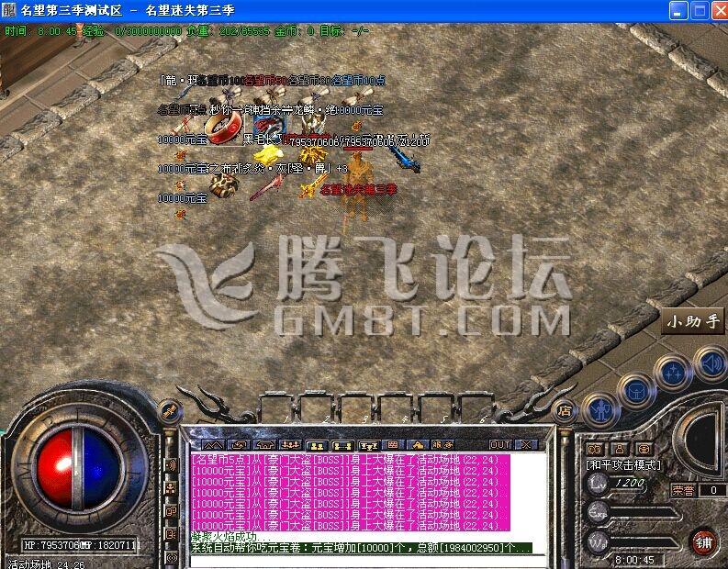
Task: Click the X button above chat
Action: pyautogui.click(x=527, y=445)
